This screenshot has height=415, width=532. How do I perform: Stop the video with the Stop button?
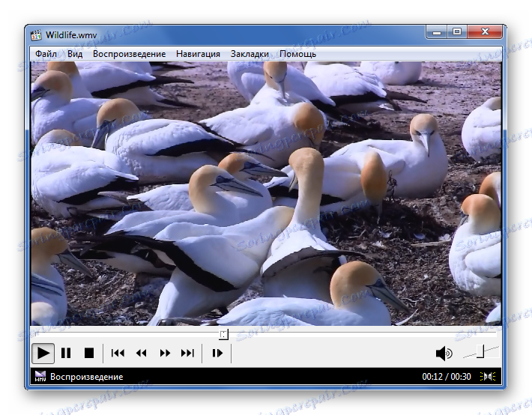[89, 354]
